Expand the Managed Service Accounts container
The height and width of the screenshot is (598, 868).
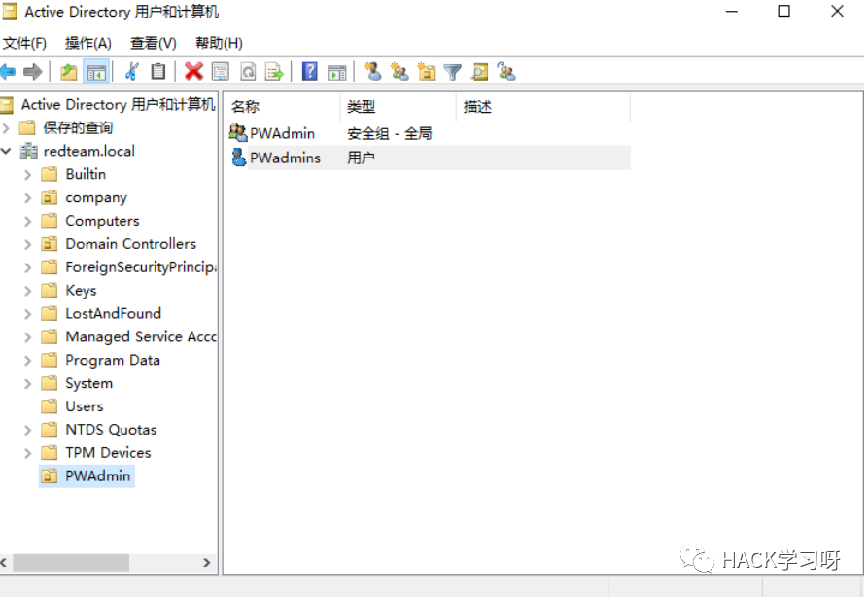click(x=27, y=337)
